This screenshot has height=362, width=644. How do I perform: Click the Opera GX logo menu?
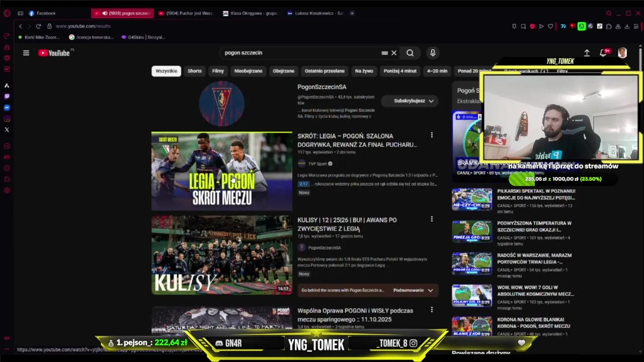[7, 13]
